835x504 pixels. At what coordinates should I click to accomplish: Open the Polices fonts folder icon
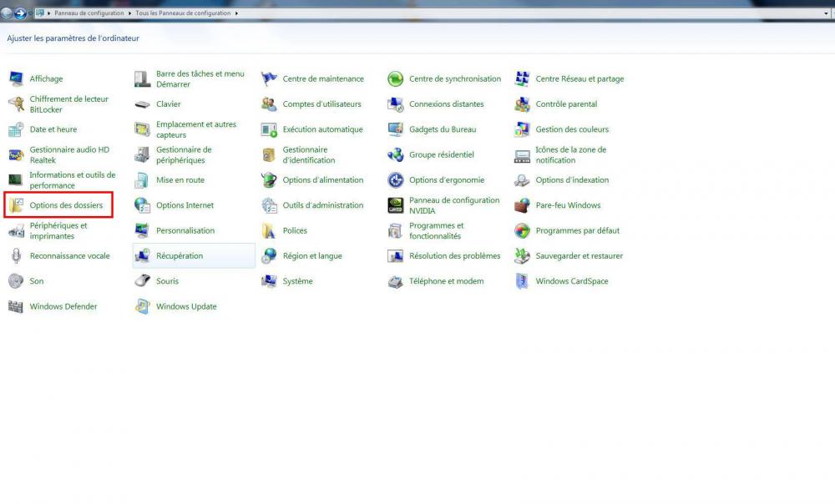coord(269,230)
